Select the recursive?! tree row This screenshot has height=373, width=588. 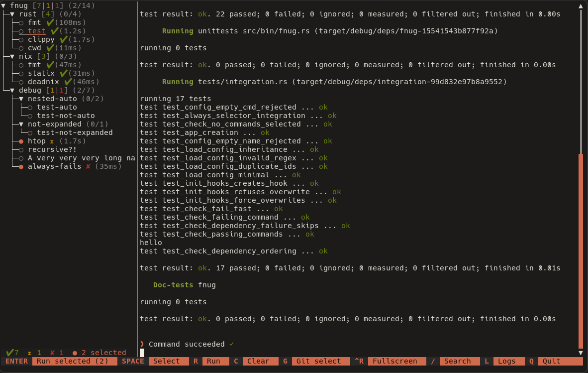(x=52, y=150)
